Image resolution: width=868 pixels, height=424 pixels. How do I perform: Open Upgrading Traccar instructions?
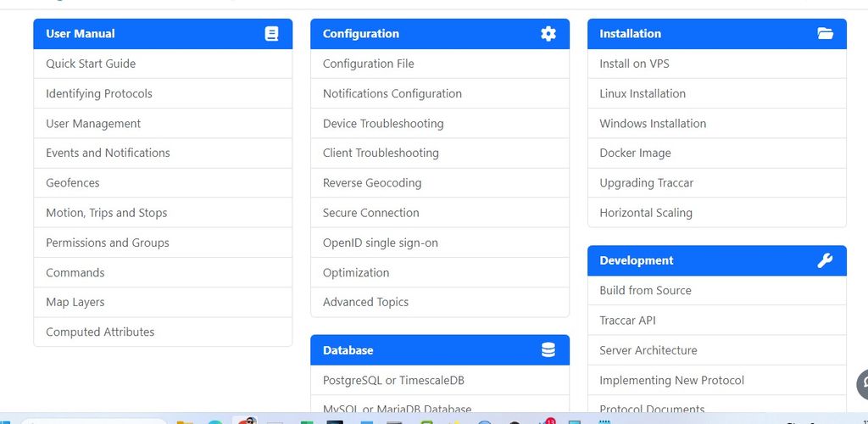click(x=717, y=182)
